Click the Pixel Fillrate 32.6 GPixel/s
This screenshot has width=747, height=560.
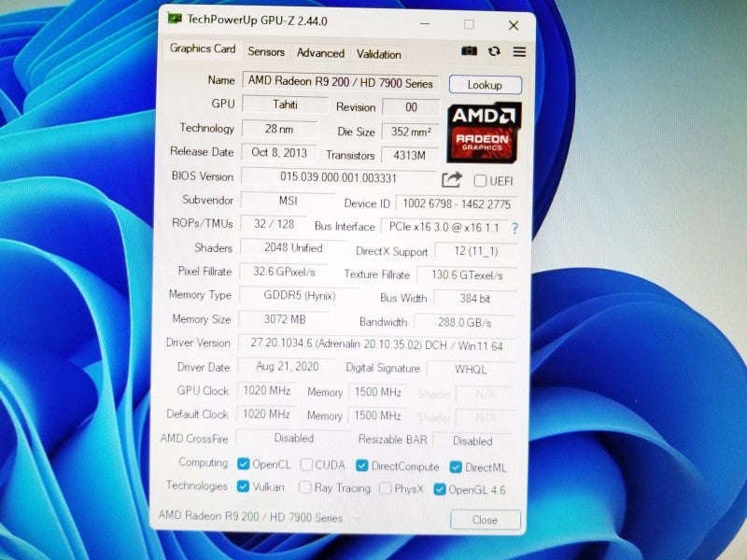click(284, 272)
